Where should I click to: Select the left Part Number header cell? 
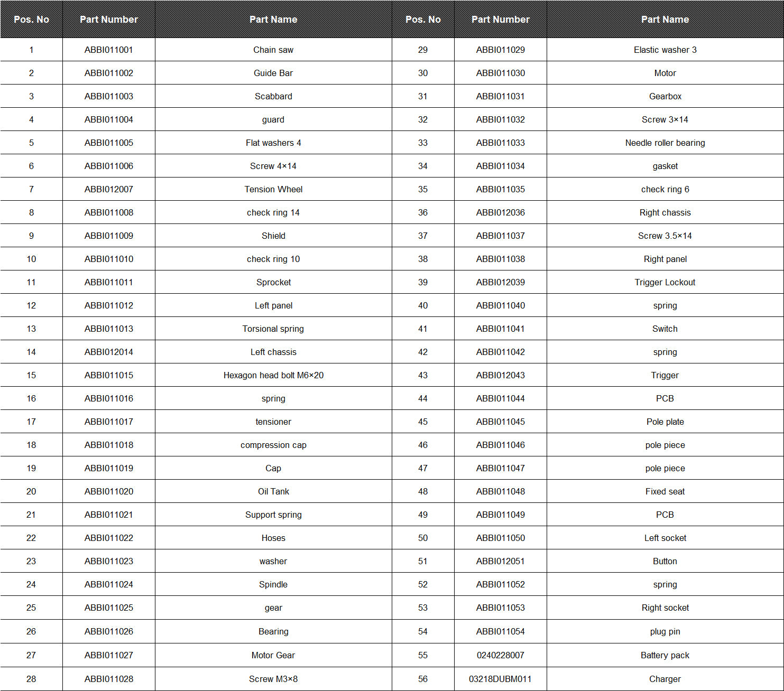(109, 20)
